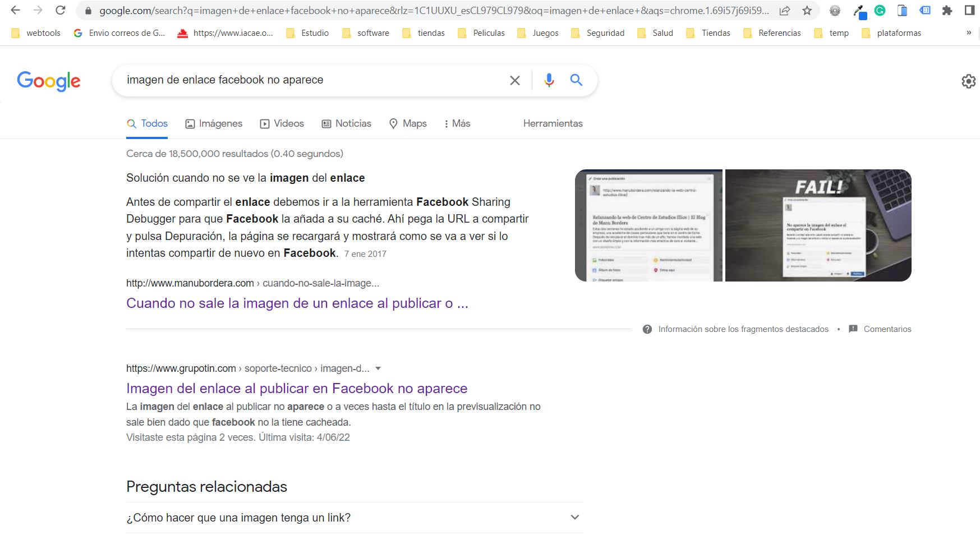The width and height of the screenshot is (980, 535).
Task: Open the Grammarly extension icon
Action: [880, 10]
